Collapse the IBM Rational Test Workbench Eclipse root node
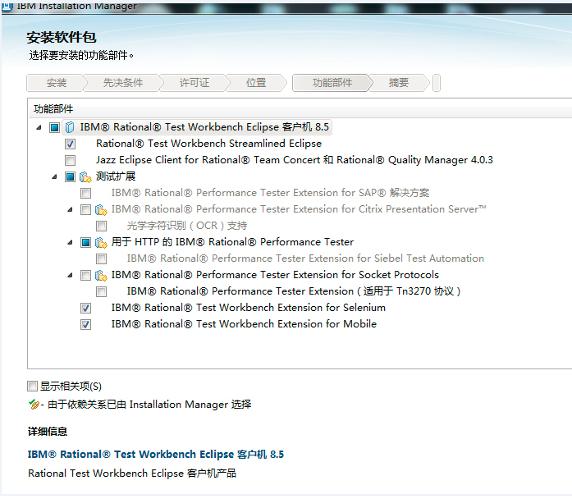The image size is (572, 496). [x=39, y=128]
